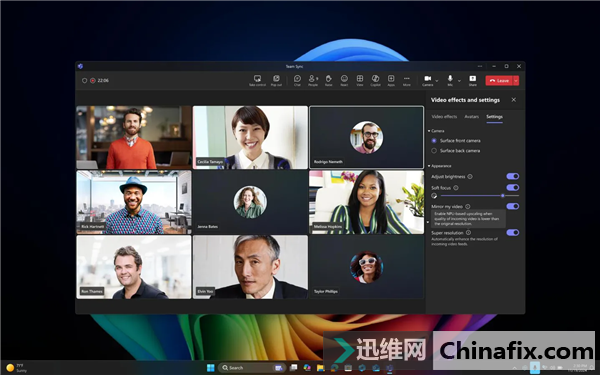
Task: Click the Apps toolbar icon
Action: [x=391, y=80]
